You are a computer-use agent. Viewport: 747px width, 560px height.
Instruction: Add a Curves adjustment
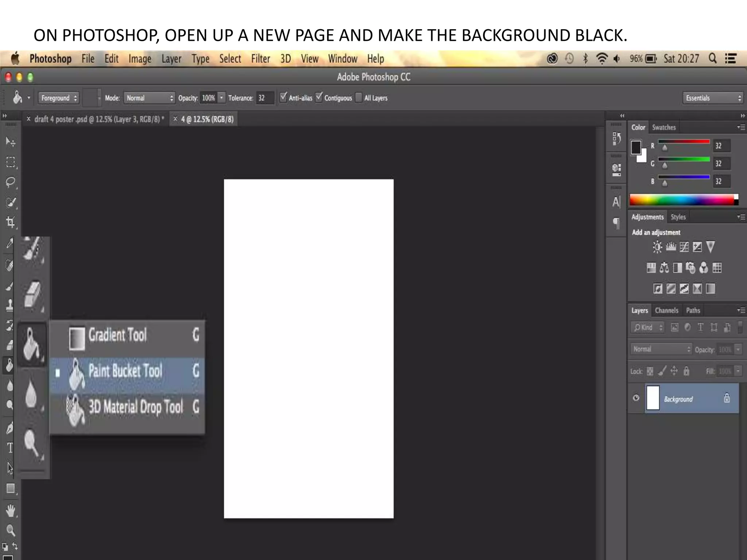684,247
